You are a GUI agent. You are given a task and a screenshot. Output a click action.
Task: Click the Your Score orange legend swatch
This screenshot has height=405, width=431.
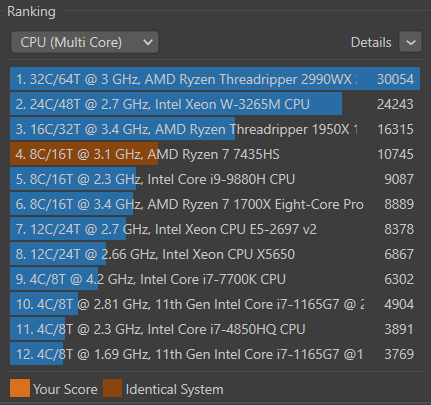tap(20, 388)
